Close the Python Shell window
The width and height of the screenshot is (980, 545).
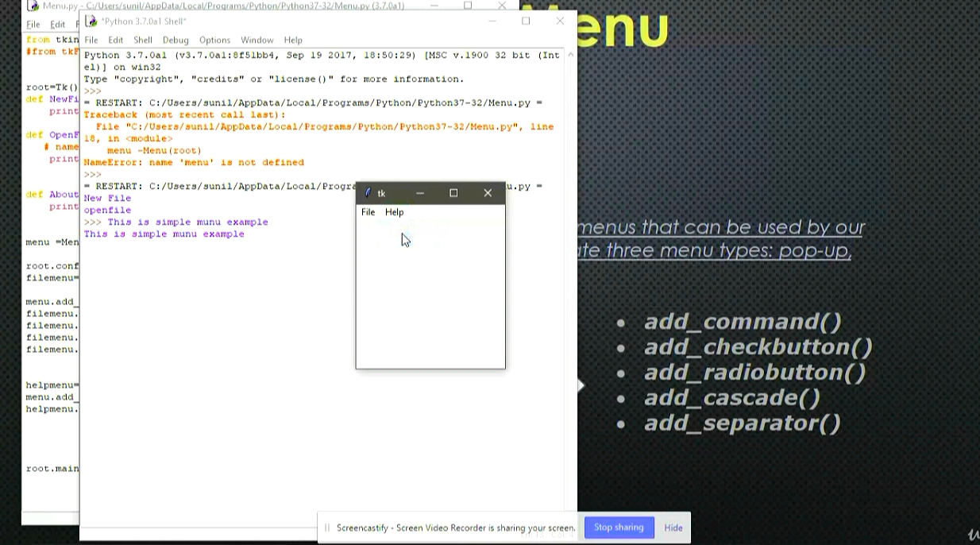click(x=560, y=21)
